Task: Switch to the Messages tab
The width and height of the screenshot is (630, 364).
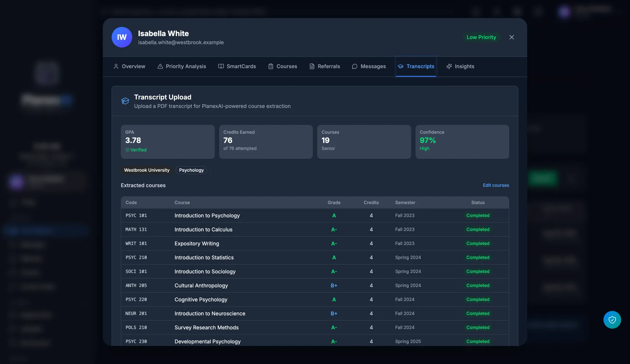Action: pos(369,66)
